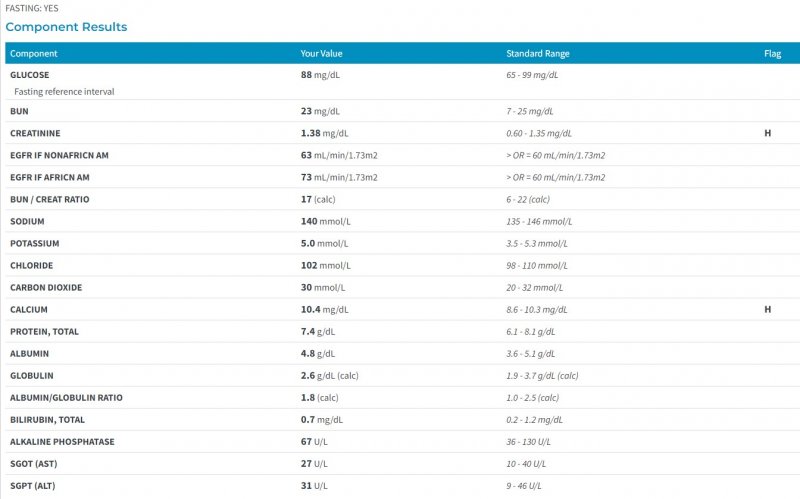The image size is (800, 499).
Task: Click the BILIRUBIN, TOTAL component name
Action: click(x=47, y=420)
